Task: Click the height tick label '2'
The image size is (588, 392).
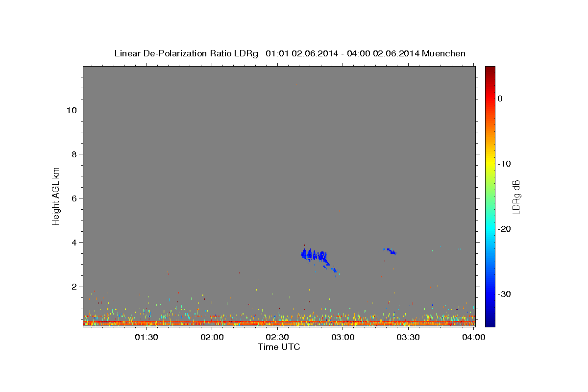Action: (x=73, y=286)
